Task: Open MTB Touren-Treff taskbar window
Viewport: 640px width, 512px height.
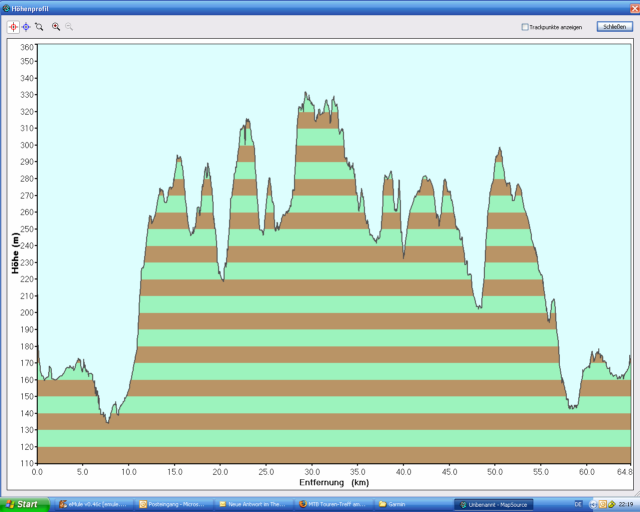Action: (334, 504)
